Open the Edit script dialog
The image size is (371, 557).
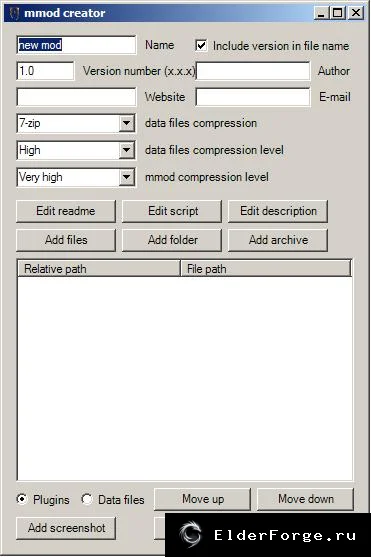click(x=172, y=211)
